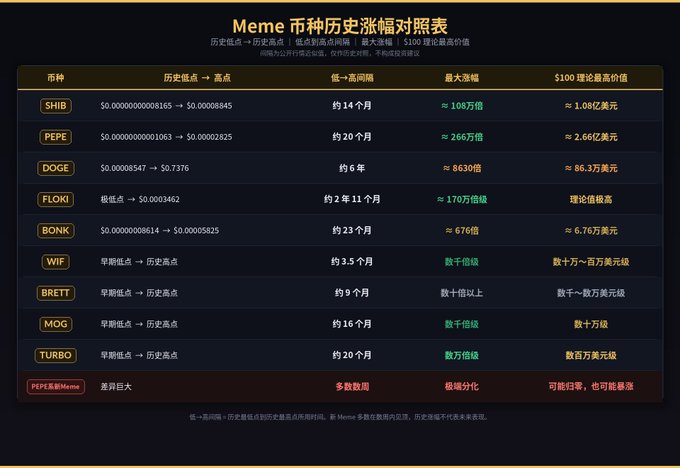Click SHIB price range $0.00000000008165 → $0.00008845
Viewport: 680px width, 468px height.
tap(166, 106)
